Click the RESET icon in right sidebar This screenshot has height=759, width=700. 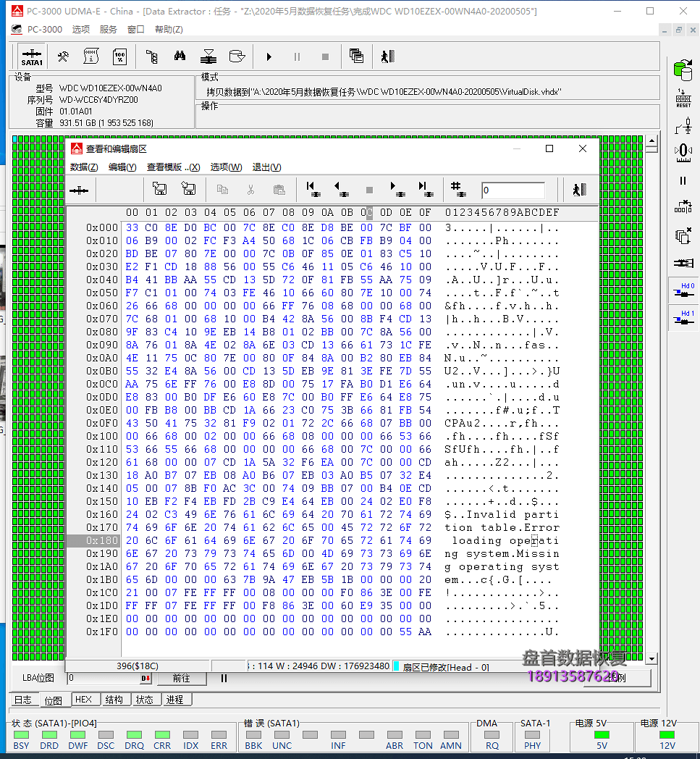click(683, 98)
